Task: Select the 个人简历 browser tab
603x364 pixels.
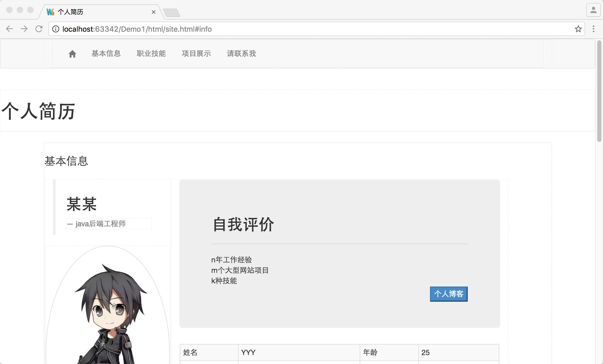Action: click(x=101, y=12)
